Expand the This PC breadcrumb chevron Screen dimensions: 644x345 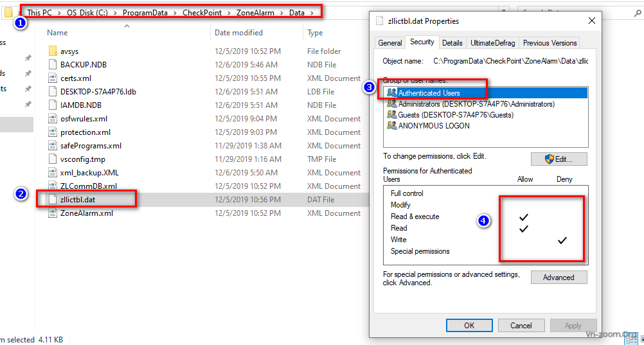(x=60, y=13)
